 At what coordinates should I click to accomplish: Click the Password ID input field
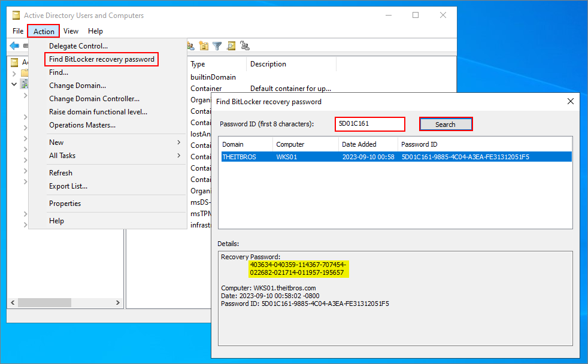click(370, 124)
